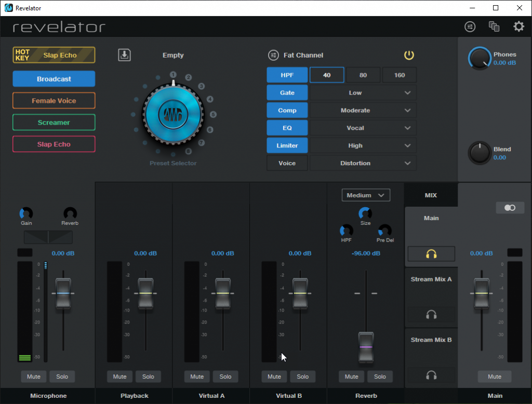Open the Comp Moderate dropdown
This screenshot has width=532, height=404.
click(x=363, y=110)
